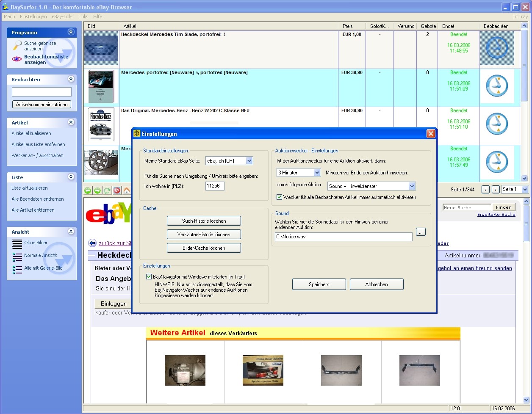Toggle BayNavigator mit Windows mitstarten checkbox

click(x=149, y=276)
